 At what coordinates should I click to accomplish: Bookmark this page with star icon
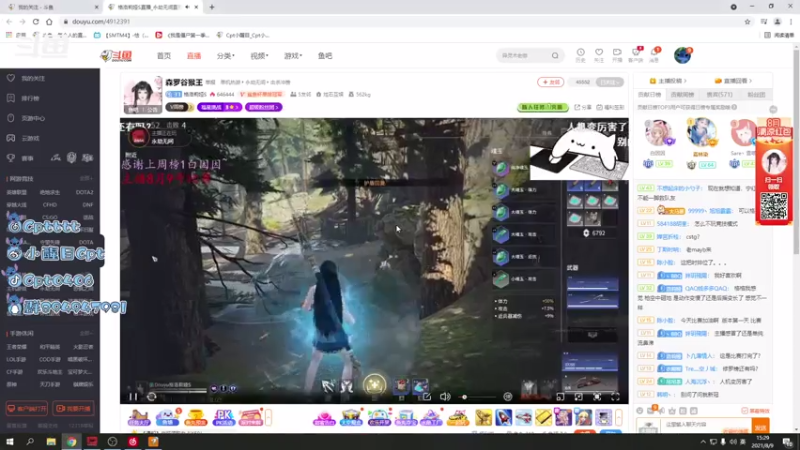(747, 21)
